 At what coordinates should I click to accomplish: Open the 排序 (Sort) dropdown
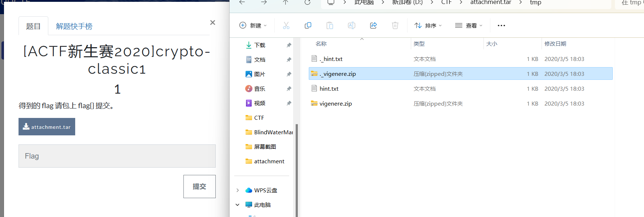(428, 25)
